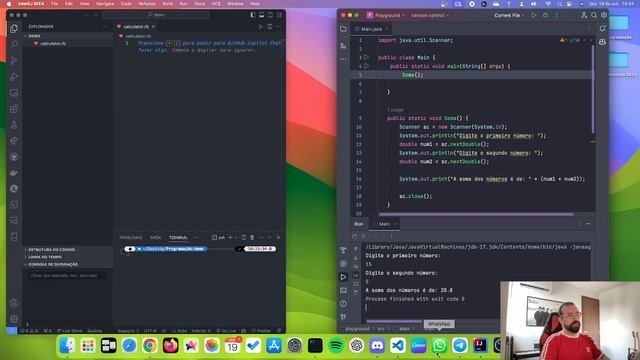This screenshot has width=640, height=360.
Task: Expand LINHA DO TEMPO section
Action: tap(67, 257)
